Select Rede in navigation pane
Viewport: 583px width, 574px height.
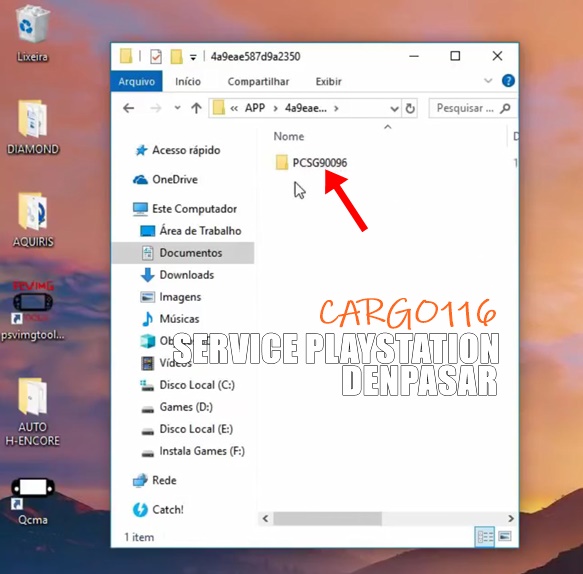[x=155, y=480]
